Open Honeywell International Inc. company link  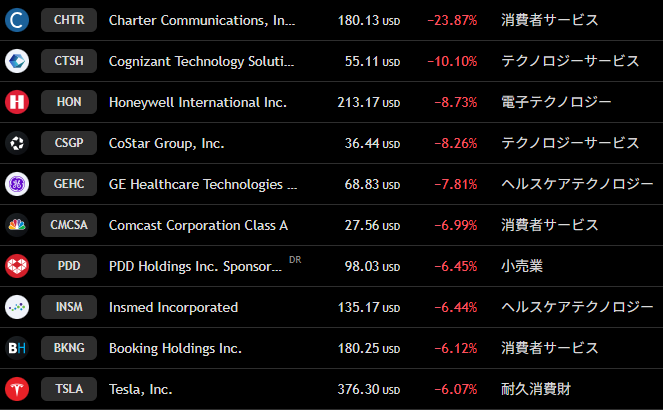tap(197, 102)
